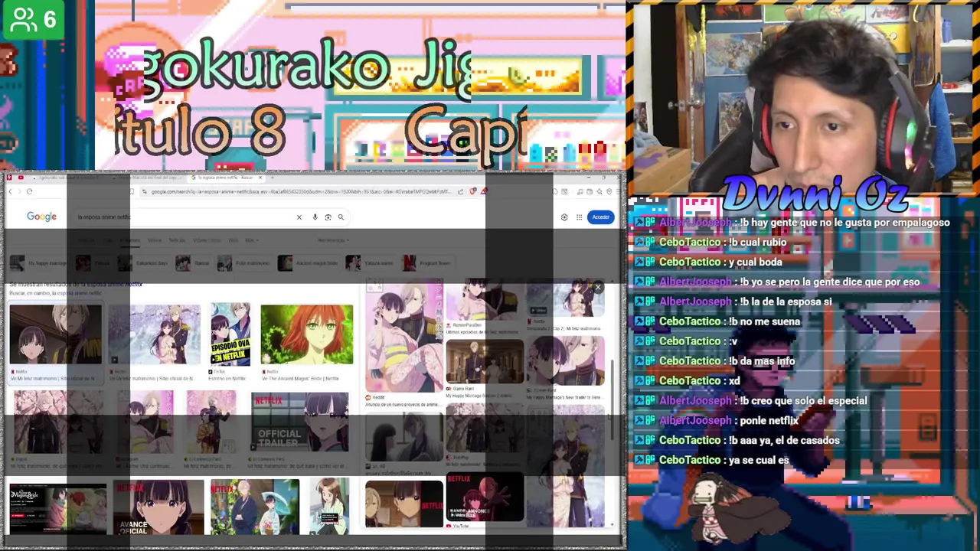The width and height of the screenshot is (980, 551).
Task: Filter by 'Sakamoto days' chip
Action: pyautogui.click(x=142, y=263)
